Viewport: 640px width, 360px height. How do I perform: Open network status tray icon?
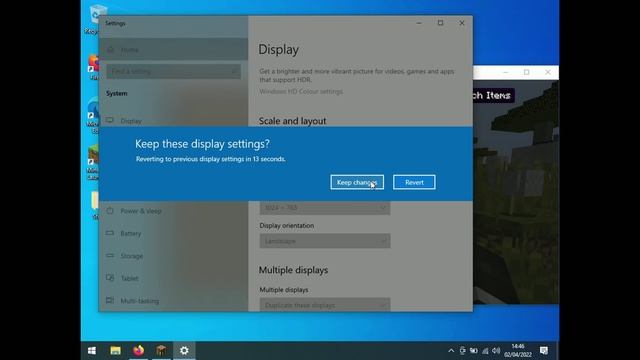485,351
